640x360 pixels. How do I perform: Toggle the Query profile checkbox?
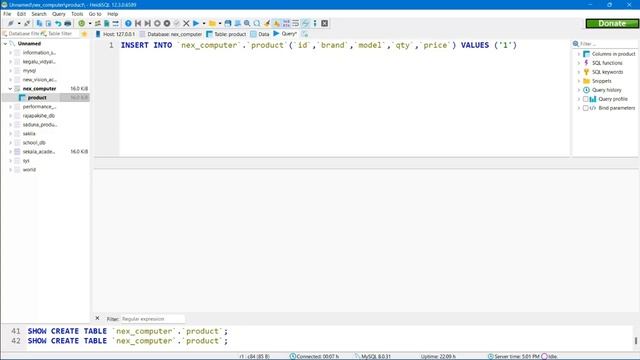(585, 99)
